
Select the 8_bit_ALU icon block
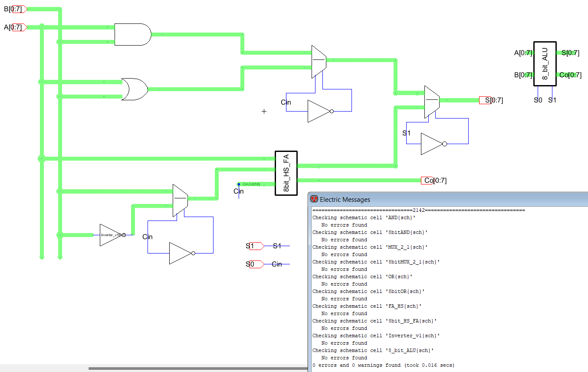[x=545, y=64]
